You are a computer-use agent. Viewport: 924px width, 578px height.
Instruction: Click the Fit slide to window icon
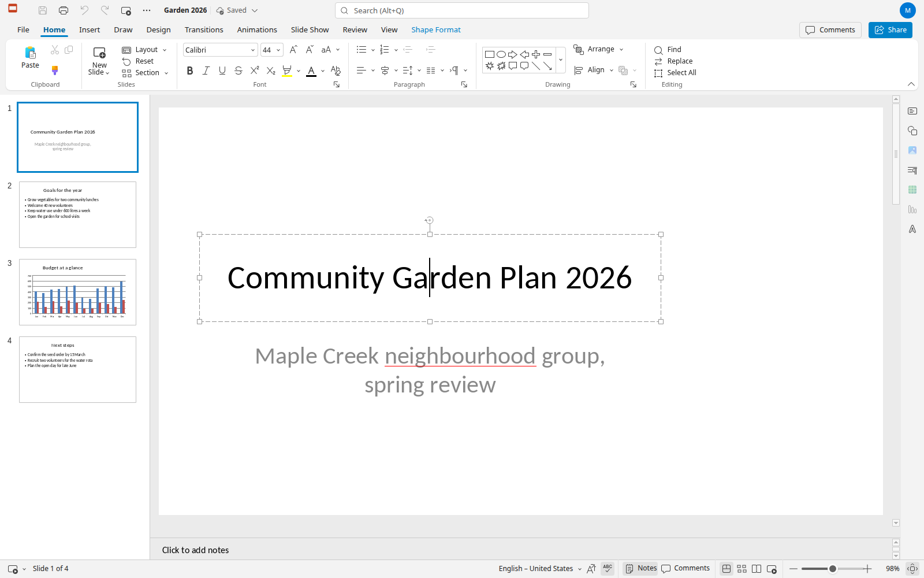click(912, 569)
